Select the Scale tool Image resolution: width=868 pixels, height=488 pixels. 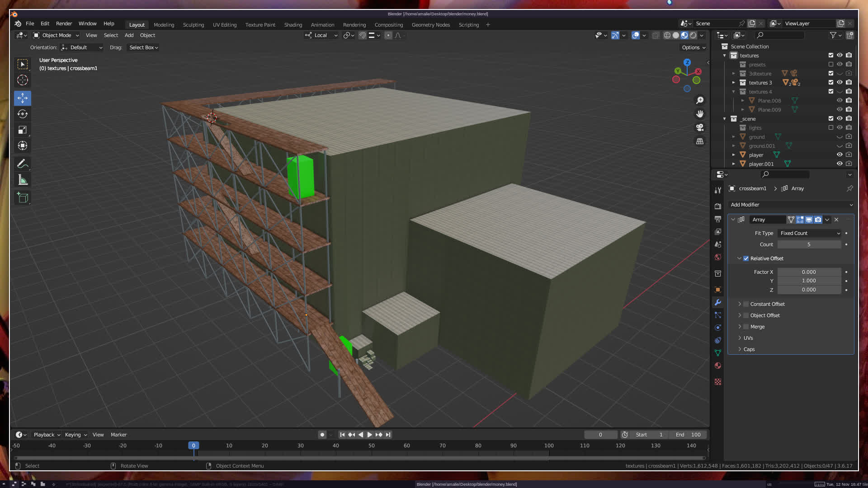pyautogui.click(x=23, y=130)
